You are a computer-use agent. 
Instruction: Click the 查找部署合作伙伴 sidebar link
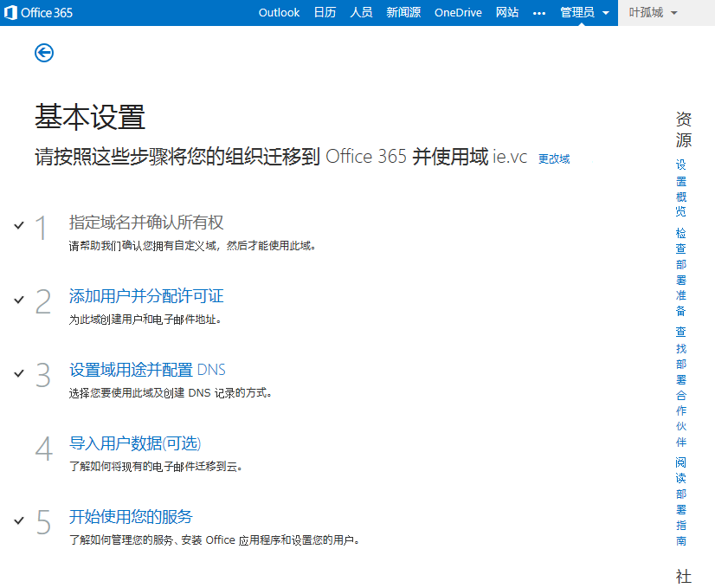681,386
